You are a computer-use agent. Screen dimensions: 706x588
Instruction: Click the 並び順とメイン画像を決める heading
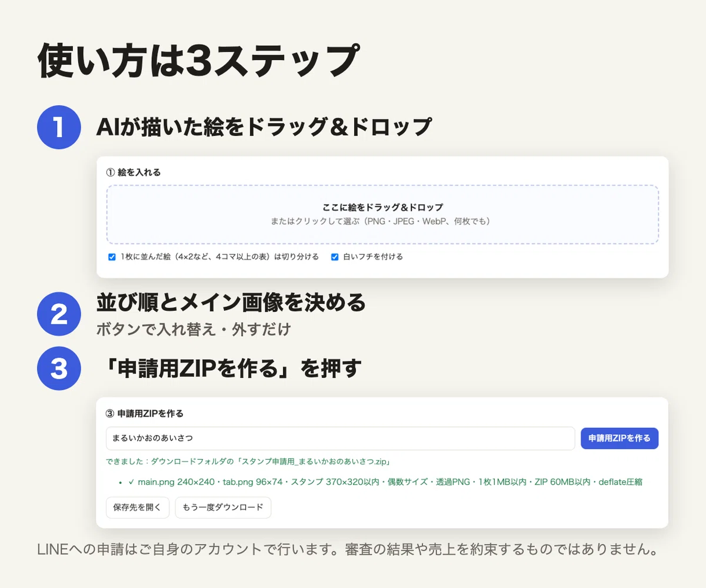pos(231,303)
